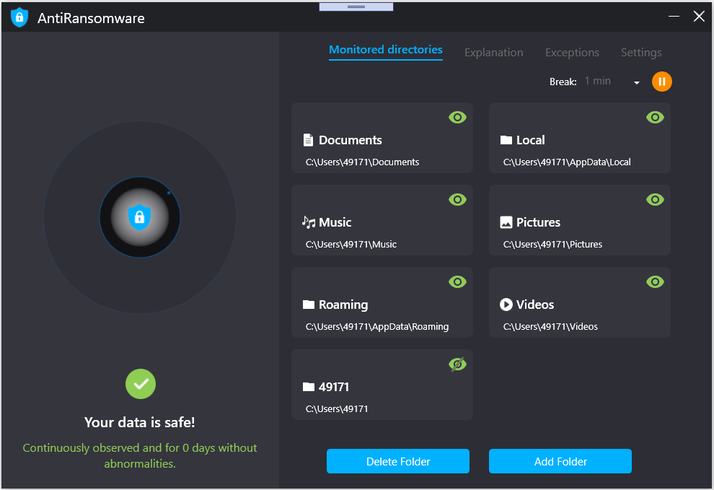The image size is (714, 490).
Task: Toggle monitoring eye for Videos folder
Action: click(655, 282)
